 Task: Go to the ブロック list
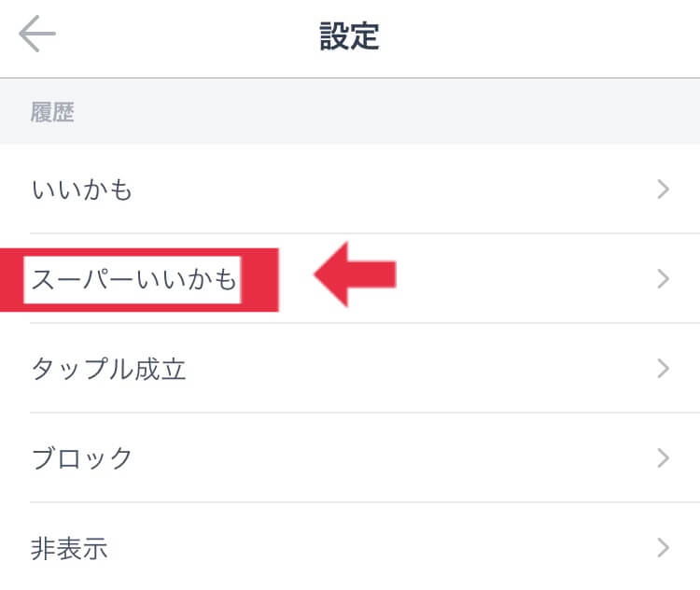(82, 458)
